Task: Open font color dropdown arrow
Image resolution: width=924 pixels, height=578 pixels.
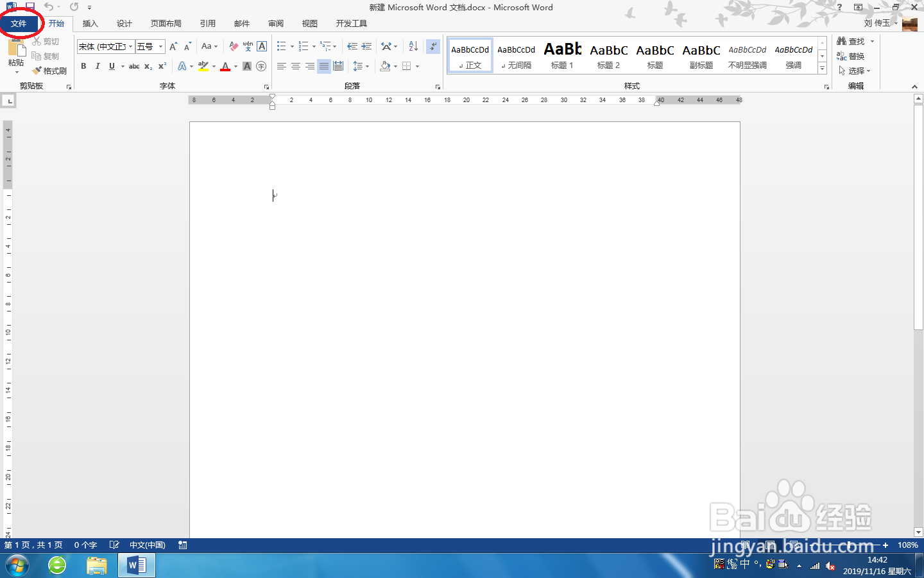Action: (x=236, y=66)
